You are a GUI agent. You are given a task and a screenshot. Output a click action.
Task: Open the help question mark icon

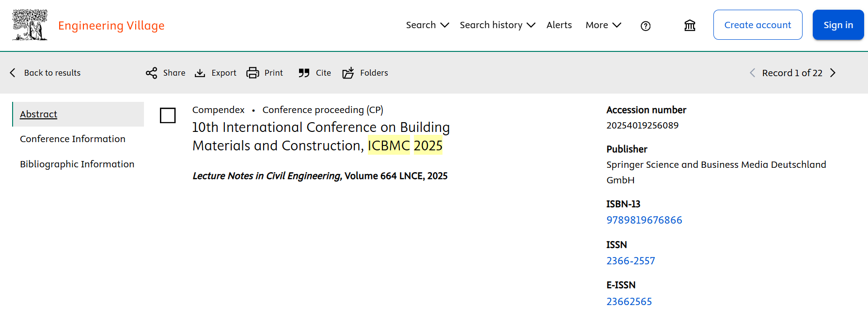point(645,26)
